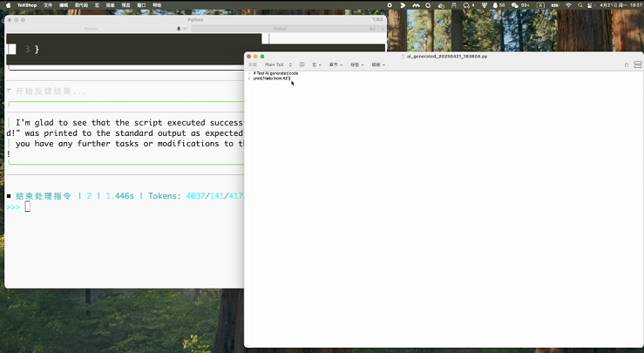Click the battery icon in menu bar
The height and width of the screenshot is (353, 644).
tap(555, 5)
